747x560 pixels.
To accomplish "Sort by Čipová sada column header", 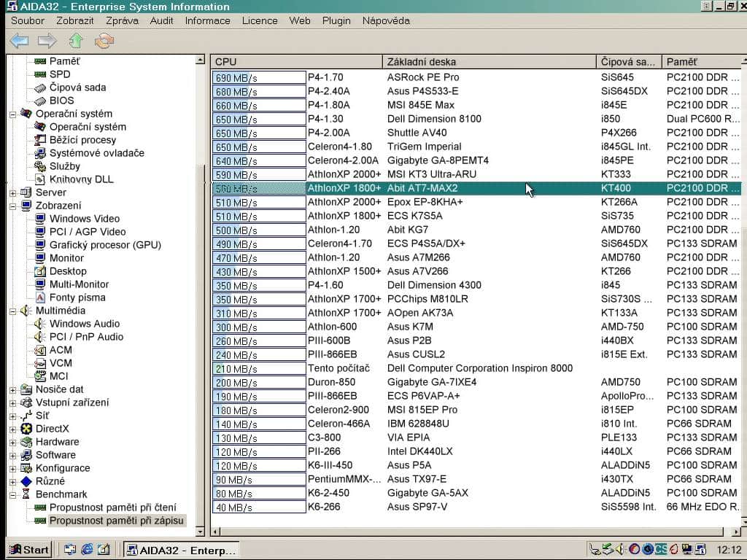I will pos(629,61).
